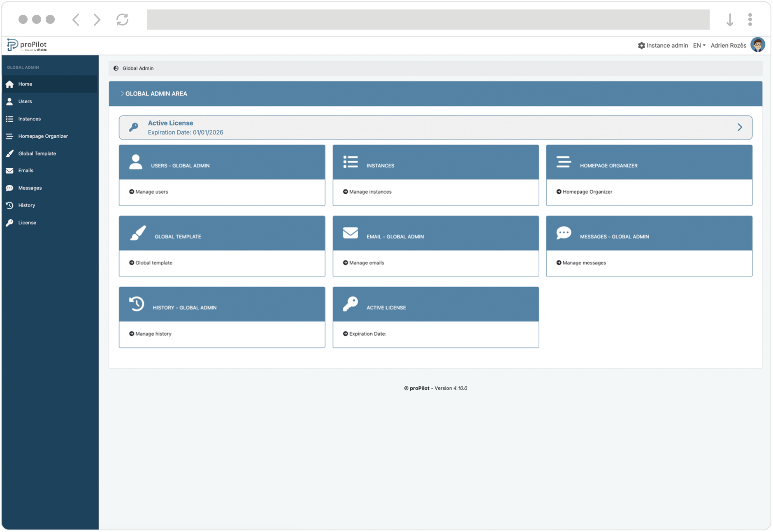Expand the Active License banner chevron
The width and height of the screenshot is (773, 532).
pyautogui.click(x=739, y=128)
